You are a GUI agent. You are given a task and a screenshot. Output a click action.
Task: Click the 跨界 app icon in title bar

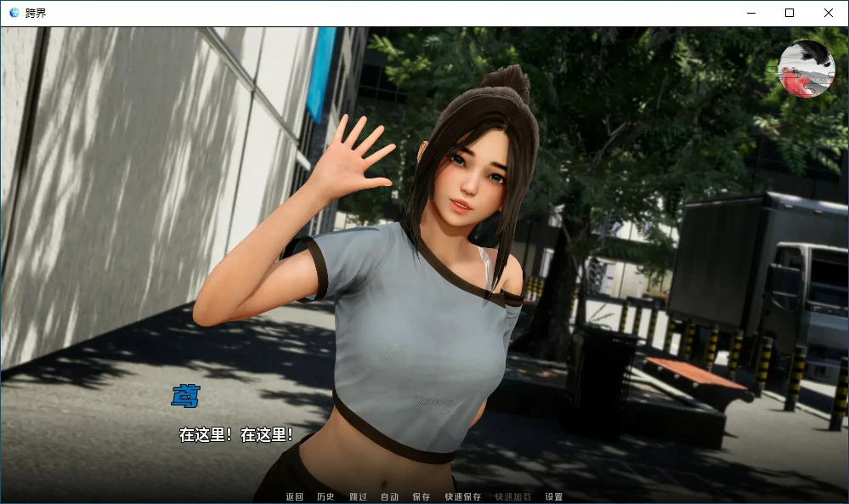[14, 13]
